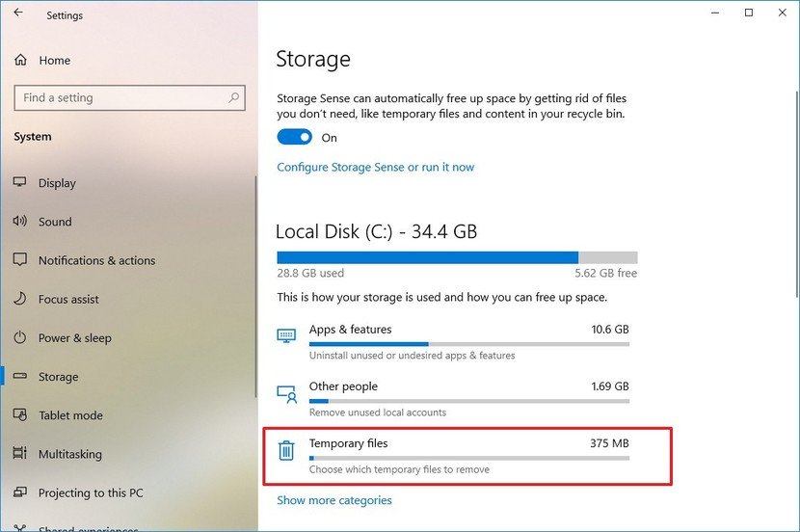Click the Tablet mode icon
Screen dimensions: 800x532
coord(19,415)
